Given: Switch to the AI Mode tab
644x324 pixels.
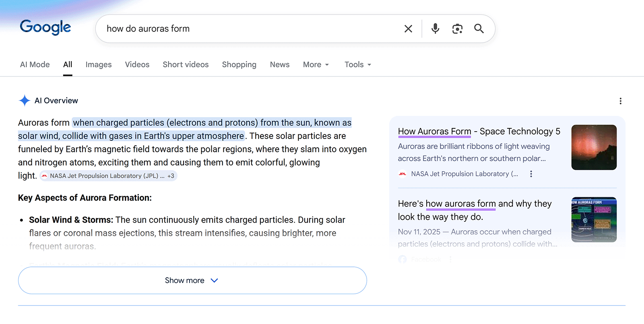Looking at the screenshot, I should point(35,64).
